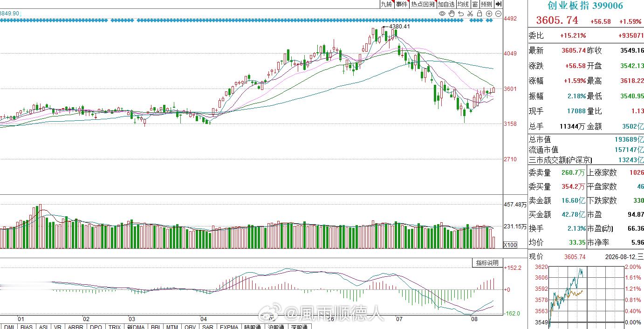
Task: Click the 委比 +15.21% value
Action: tap(573, 35)
